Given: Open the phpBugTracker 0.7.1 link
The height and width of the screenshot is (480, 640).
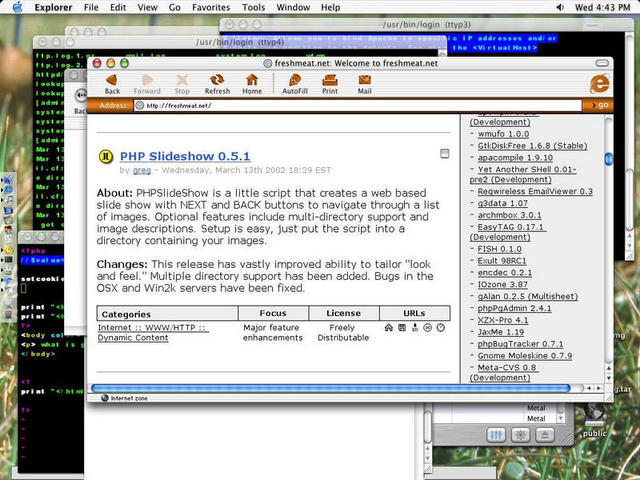Looking at the screenshot, I should coord(520,344).
